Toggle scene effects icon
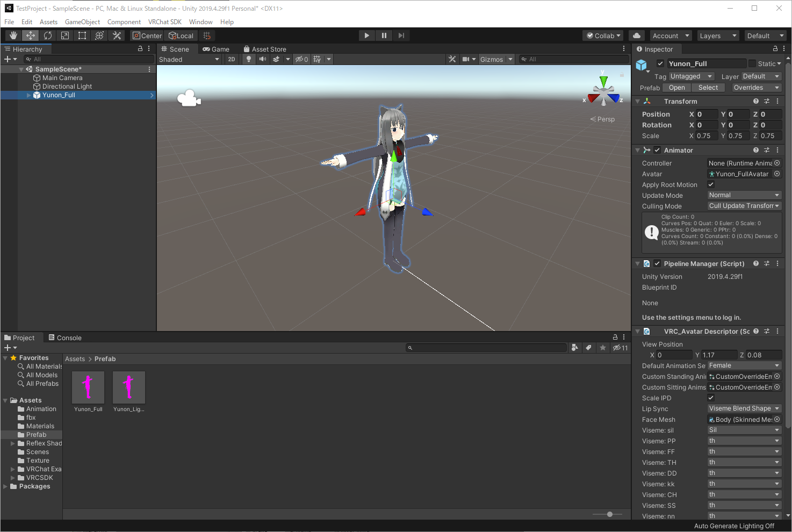792x532 pixels. tap(276, 59)
